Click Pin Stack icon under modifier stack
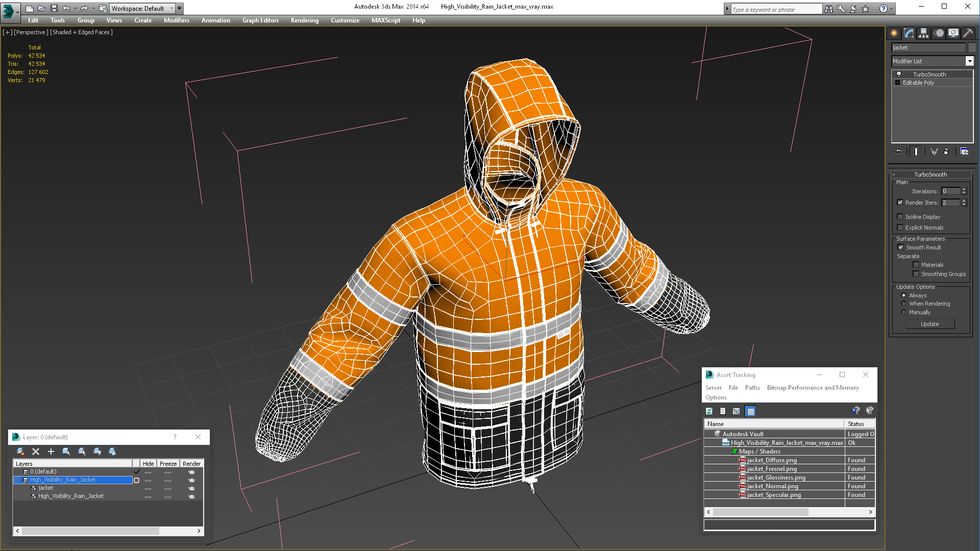Image resolution: width=980 pixels, height=551 pixels. (x=898, y=152)
